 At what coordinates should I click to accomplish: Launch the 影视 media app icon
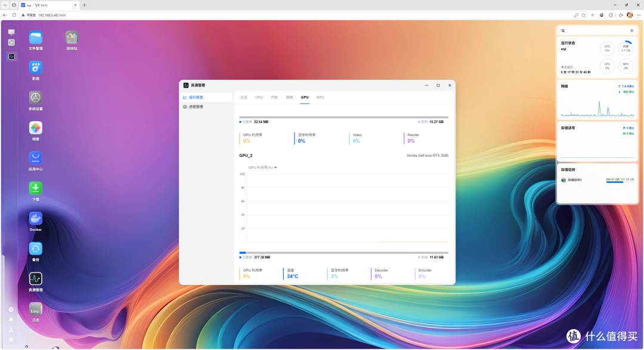[36, 68]
